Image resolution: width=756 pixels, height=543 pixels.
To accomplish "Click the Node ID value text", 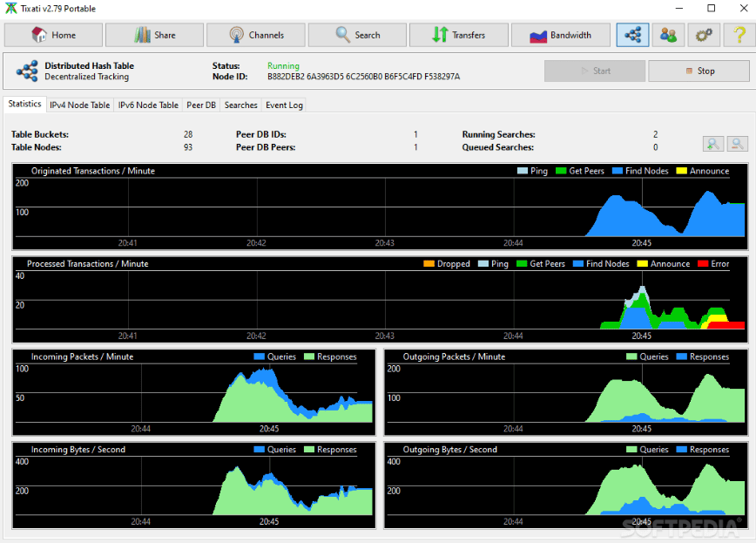I will coord(363,77).
